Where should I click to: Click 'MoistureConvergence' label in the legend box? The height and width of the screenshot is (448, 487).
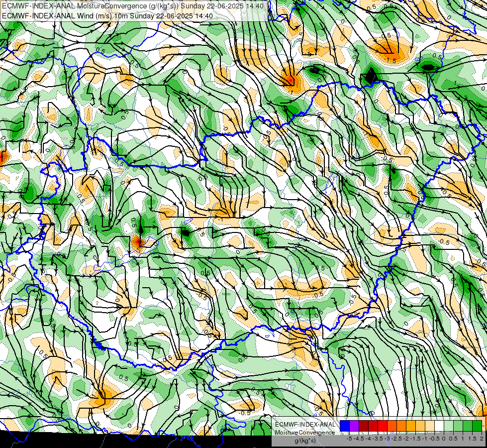pyautogui.click(x=305, y=433)
